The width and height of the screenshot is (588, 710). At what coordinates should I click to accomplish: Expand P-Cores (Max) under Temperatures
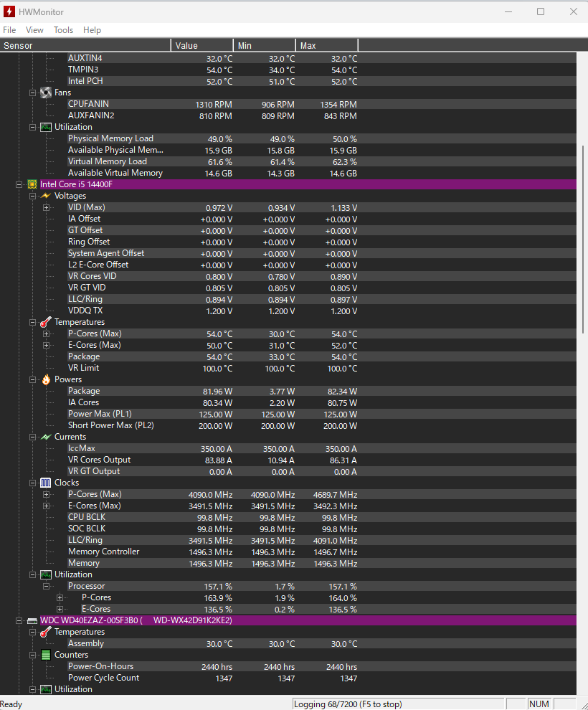pos(46,333)
